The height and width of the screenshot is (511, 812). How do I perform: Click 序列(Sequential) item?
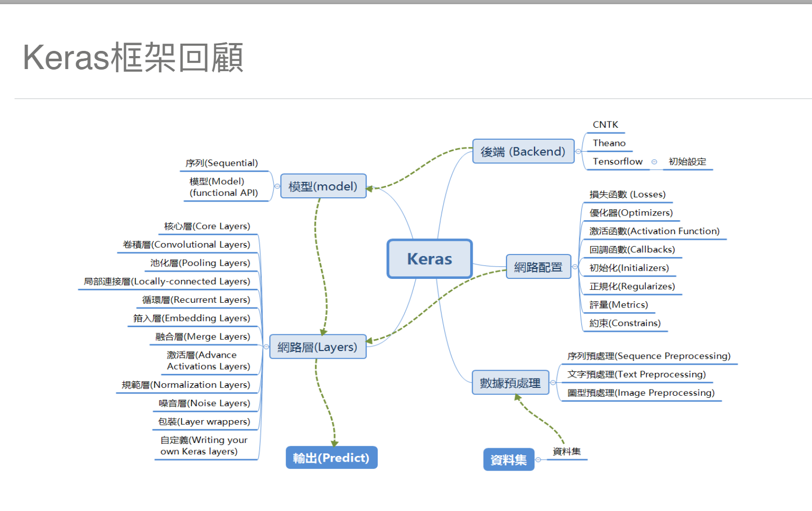(x=221, y=163)
